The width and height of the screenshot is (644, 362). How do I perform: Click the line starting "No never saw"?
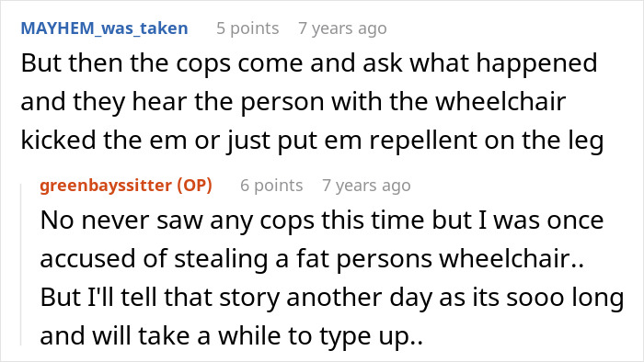322,221
